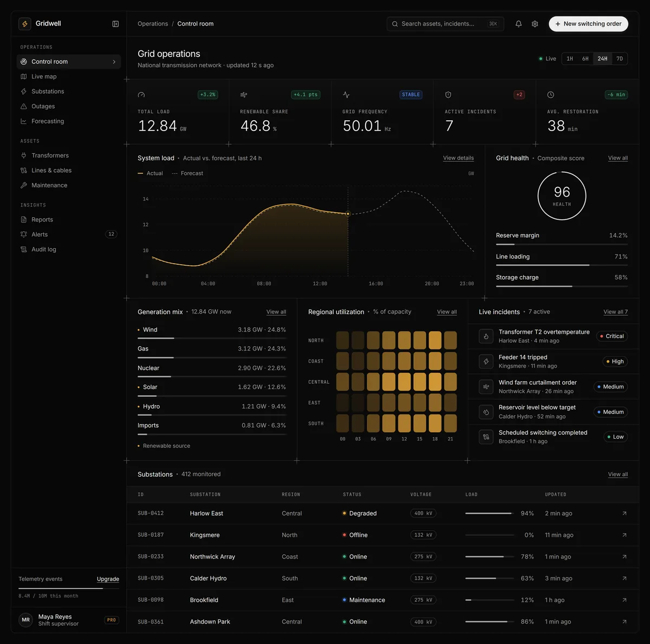Click the Low severity badge
The image size is (650, 644).
tap(615, 437)
